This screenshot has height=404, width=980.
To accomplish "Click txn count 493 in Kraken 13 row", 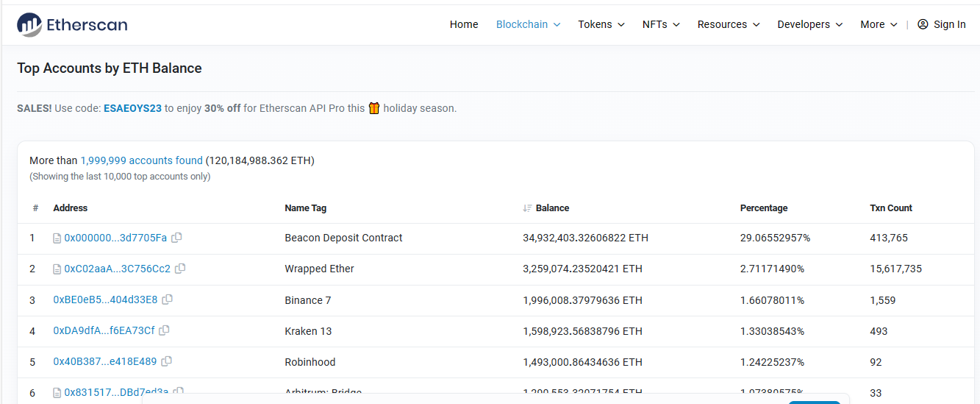I will pyautogui.click(x=879, y=330).
